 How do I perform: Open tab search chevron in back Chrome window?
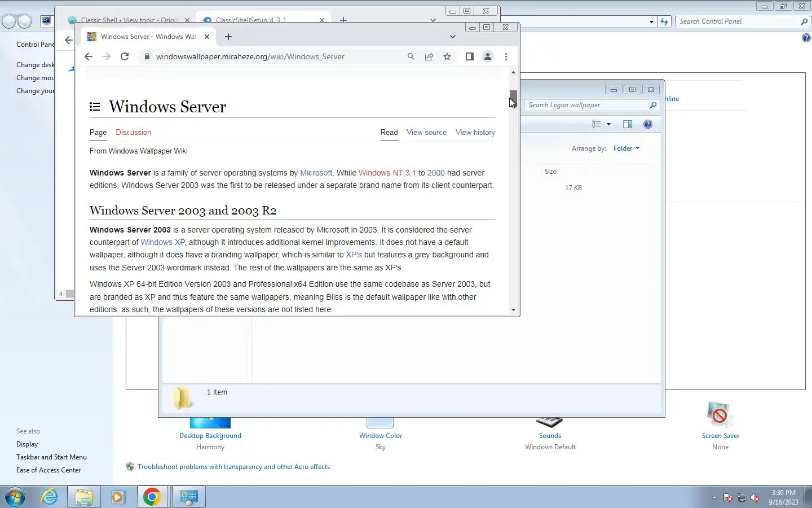433,20
